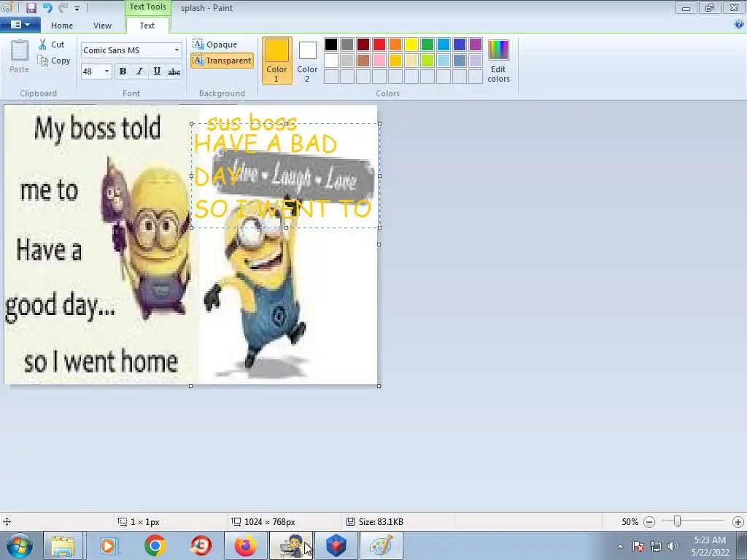The width and height of the screenshot is (747, 560).
Task: Open Paint Help icon
Action: click(739, 24)
